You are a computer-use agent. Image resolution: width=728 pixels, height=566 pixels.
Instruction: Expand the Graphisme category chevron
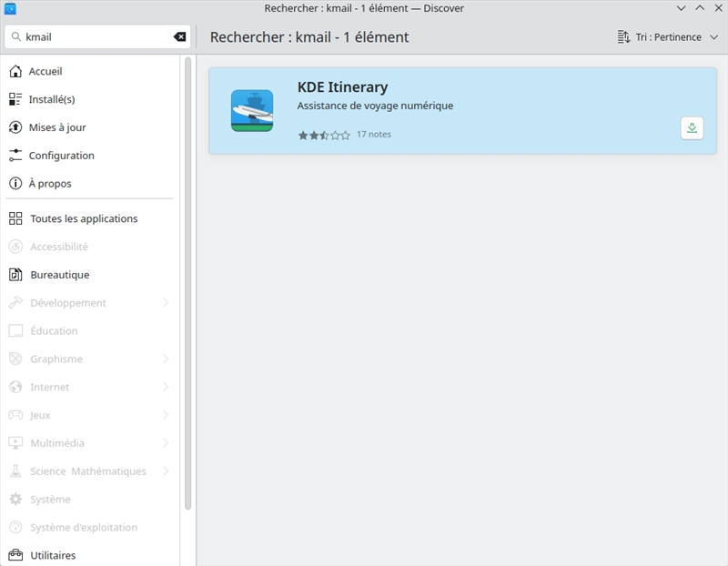tap(166, 359)
